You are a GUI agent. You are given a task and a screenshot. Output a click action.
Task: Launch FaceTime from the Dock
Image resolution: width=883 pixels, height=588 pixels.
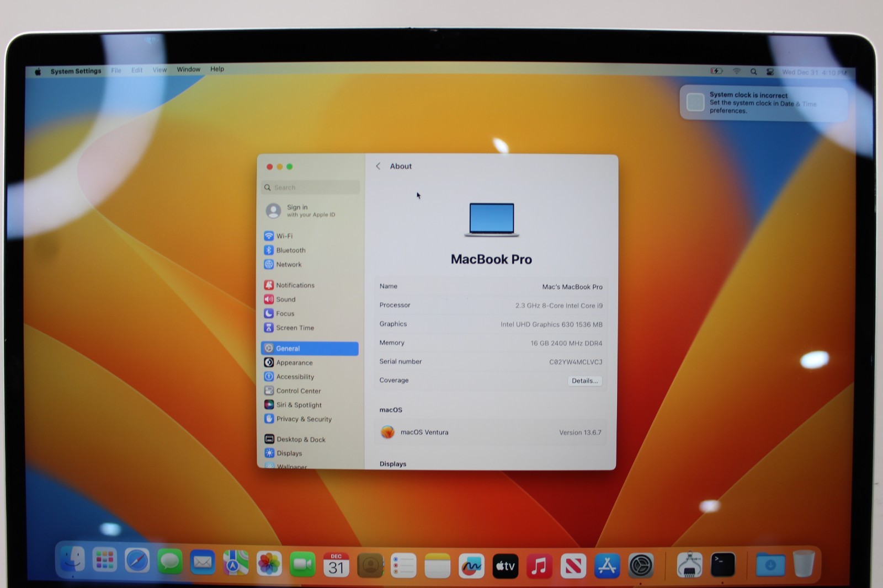(x=302, y=564)
